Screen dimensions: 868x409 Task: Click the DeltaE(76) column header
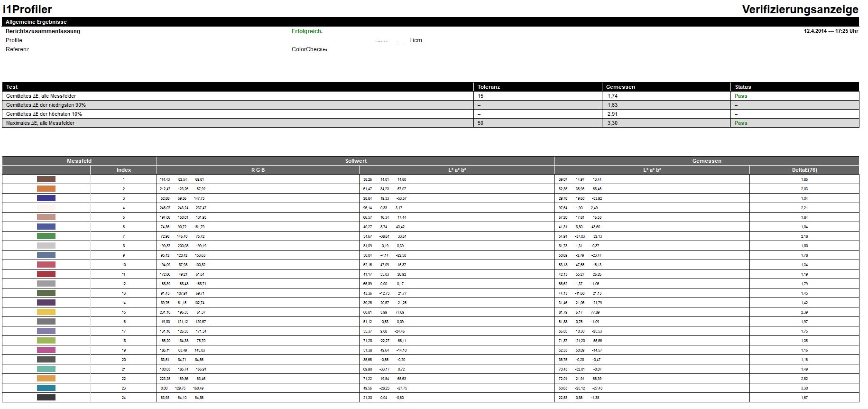click(x=804, y=170)
